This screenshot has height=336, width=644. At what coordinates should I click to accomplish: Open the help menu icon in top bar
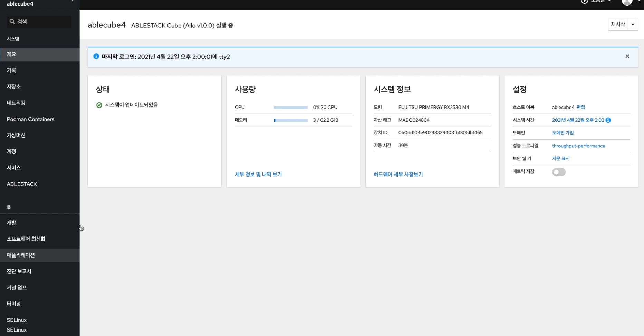point(584,1)
